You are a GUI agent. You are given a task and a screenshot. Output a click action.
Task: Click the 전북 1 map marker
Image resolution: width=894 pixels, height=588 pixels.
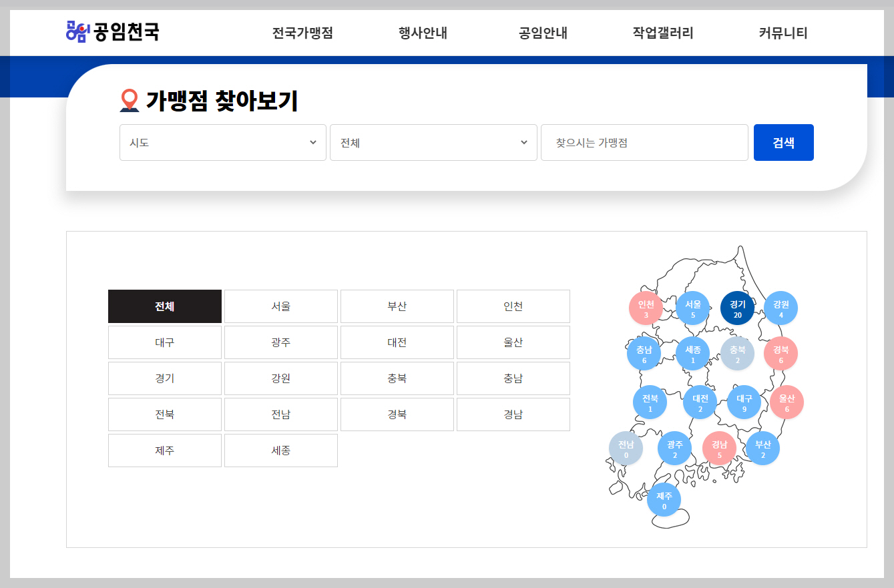650,402
